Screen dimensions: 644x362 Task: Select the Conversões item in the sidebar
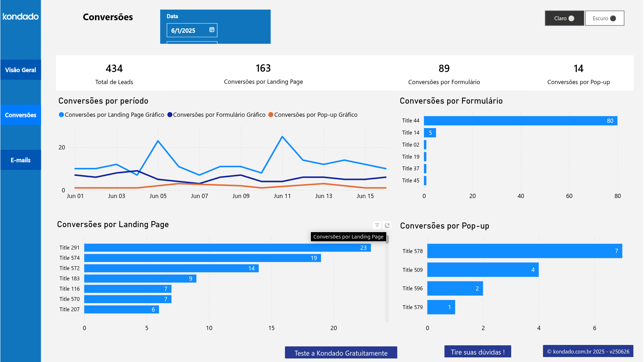(x=20, y=115)
